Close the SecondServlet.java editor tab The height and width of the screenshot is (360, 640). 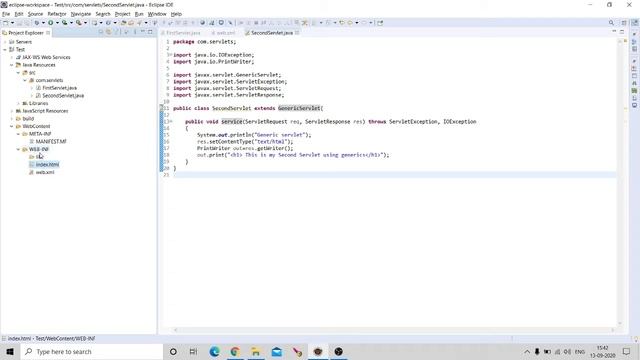[x=297, y=33]
